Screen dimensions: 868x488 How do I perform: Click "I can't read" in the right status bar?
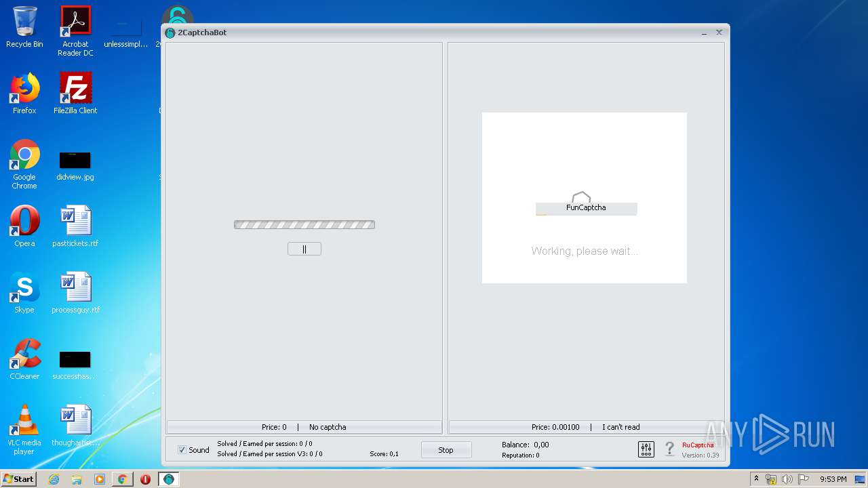click(621, 427)
